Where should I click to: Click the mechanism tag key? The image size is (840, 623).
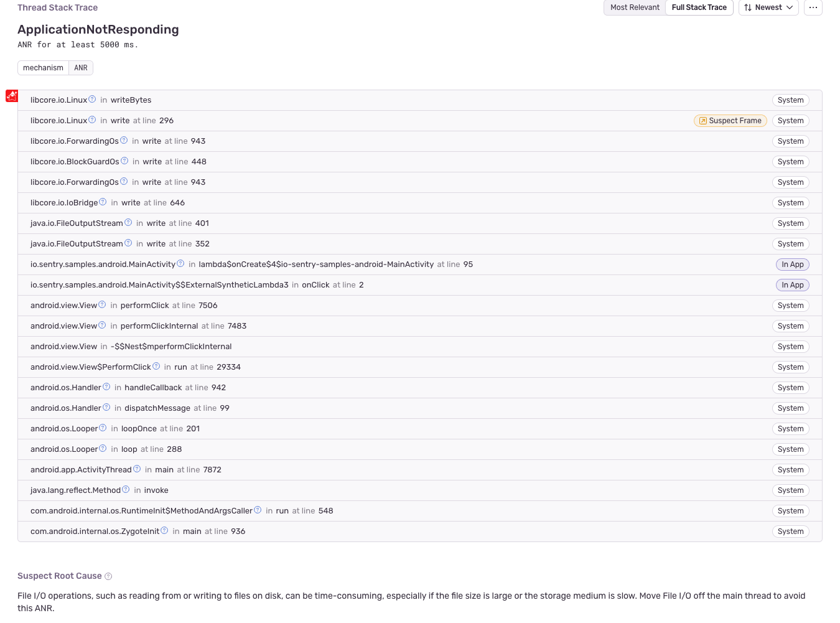point(43,68)
